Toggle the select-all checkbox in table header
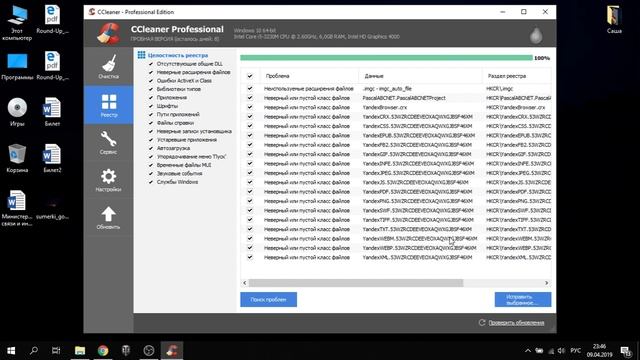The height and width of the screenshot is (360, 640). (x=250, y=76)
